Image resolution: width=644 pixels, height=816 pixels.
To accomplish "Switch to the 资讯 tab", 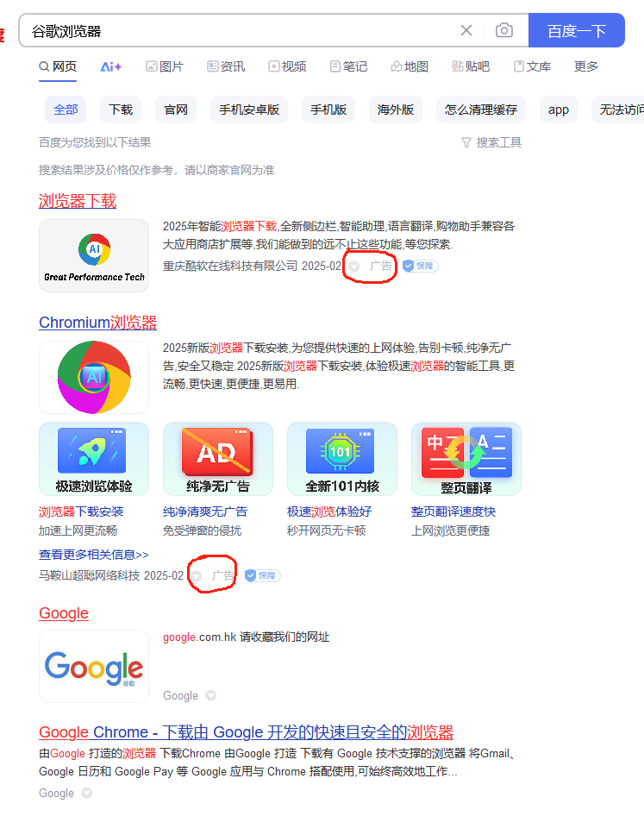I will (x=226, y=66).
